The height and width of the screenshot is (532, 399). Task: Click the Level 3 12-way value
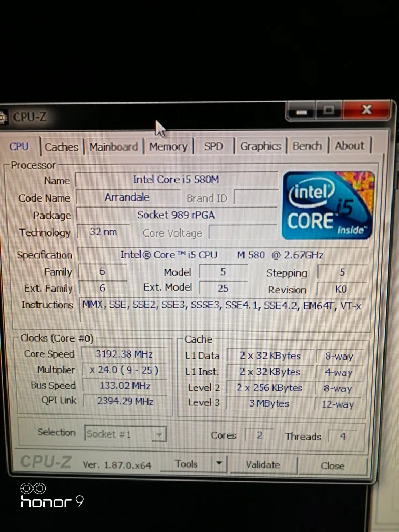(x=338, y=404)
